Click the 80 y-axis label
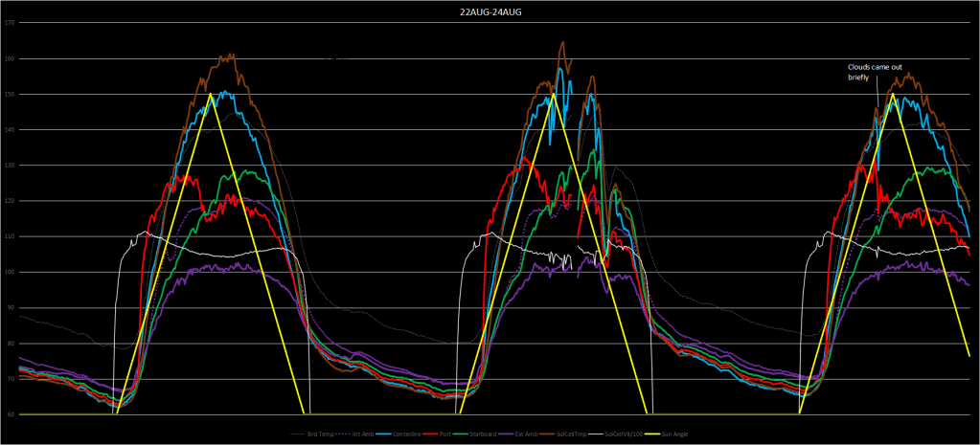The height and width of the screenshot is (445, 980). click(x=10, y=344)
